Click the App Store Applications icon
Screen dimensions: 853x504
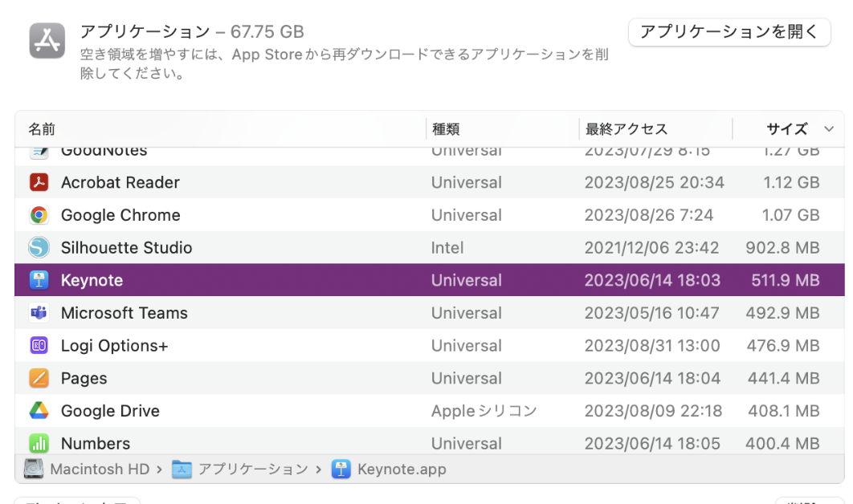(x=47, y=40)
